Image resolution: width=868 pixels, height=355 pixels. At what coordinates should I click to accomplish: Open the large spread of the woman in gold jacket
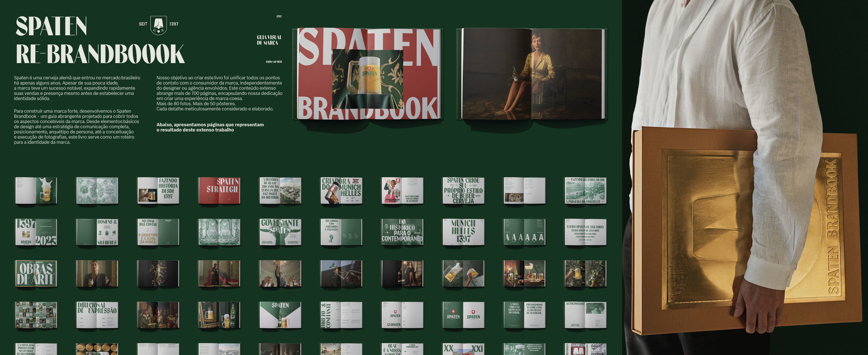pyautogui.click(x=532, y=74)
